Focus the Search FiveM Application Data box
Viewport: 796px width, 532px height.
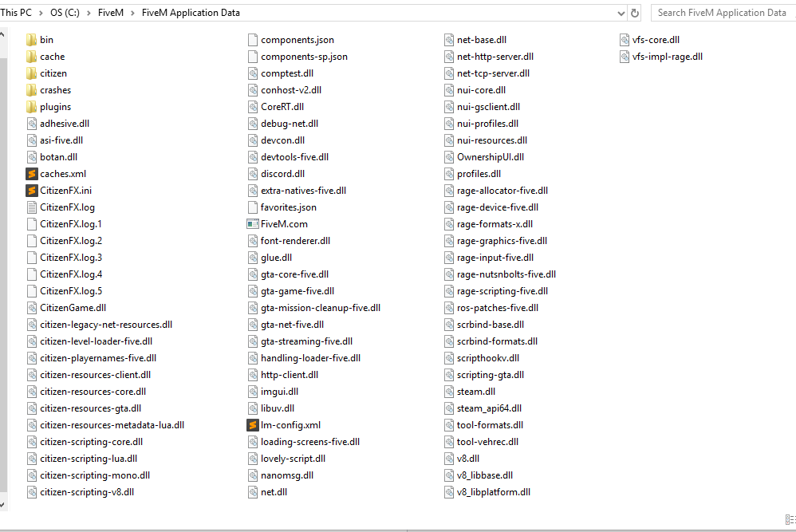click(x=723, y=13)
